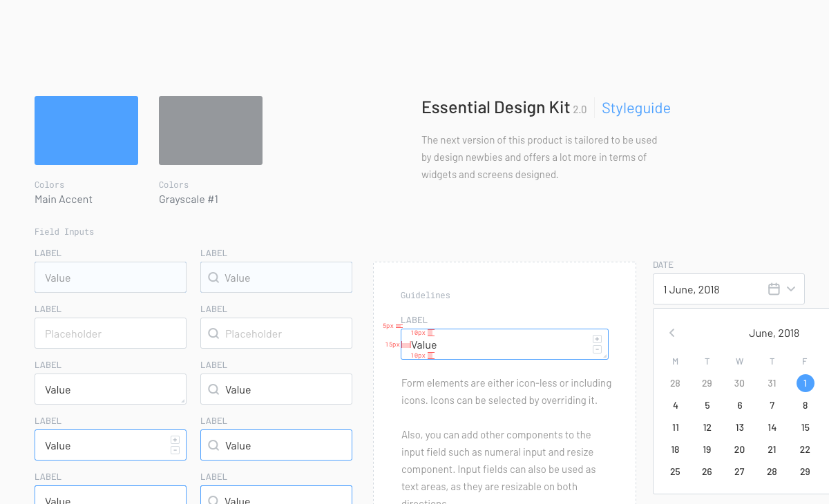Click the minus icon in the Guidelines example input

pos(597,350)
